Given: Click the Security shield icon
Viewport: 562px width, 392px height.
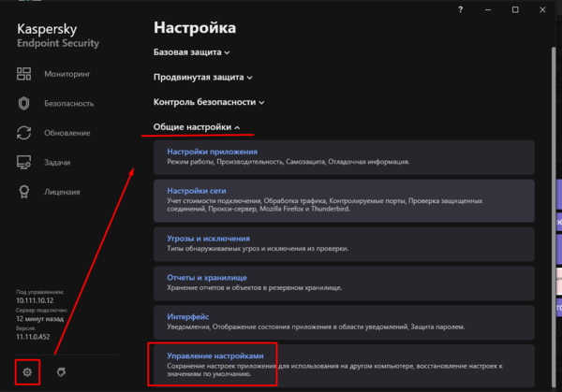Looking at the screenshot, I should pyautogui.click(x=26, y=103).
